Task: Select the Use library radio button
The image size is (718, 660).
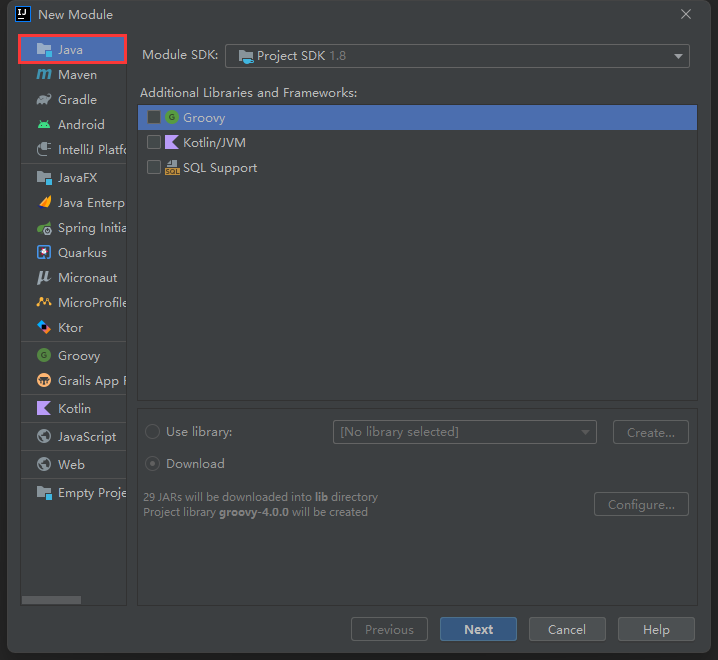Action: [152, 432]
